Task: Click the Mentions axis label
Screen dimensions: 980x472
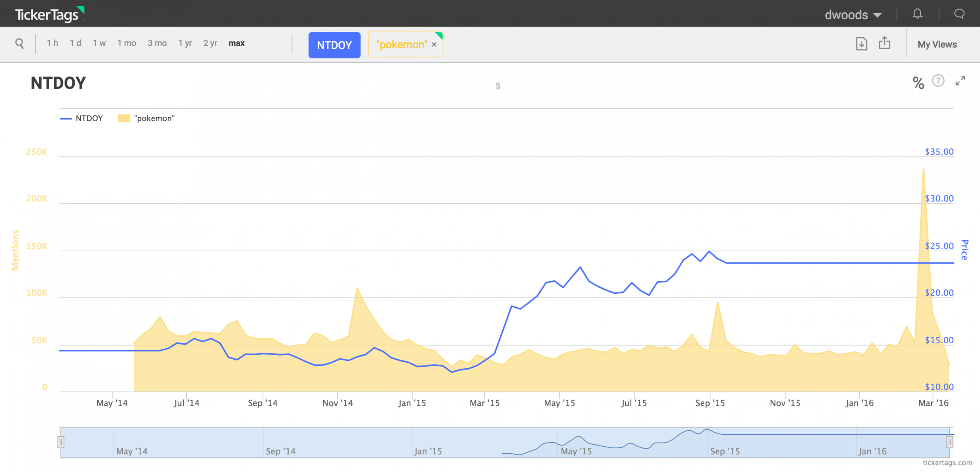Action: (x=15, y=250)
